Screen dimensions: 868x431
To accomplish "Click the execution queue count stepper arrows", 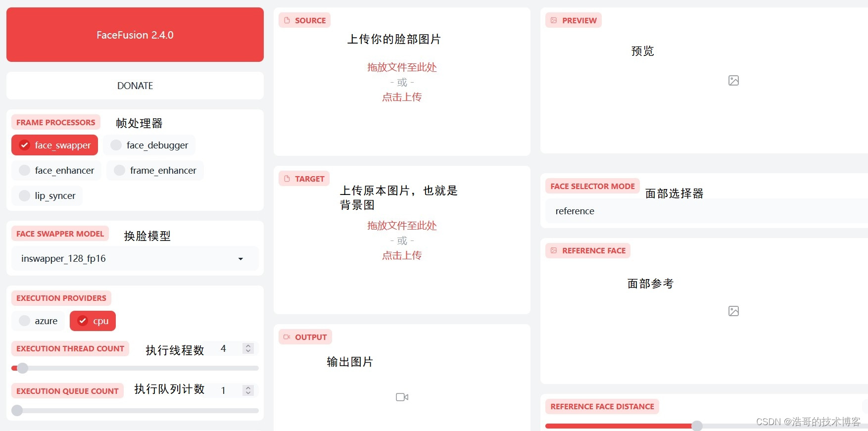I will 248,390.
